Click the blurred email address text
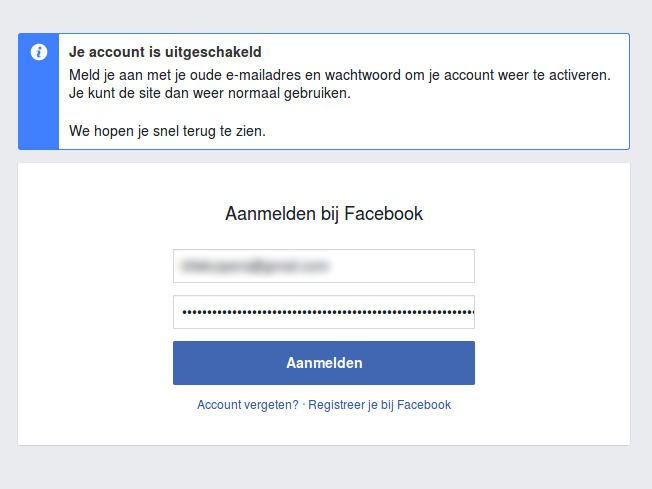The image size is (652, 489). click(254, 266)
